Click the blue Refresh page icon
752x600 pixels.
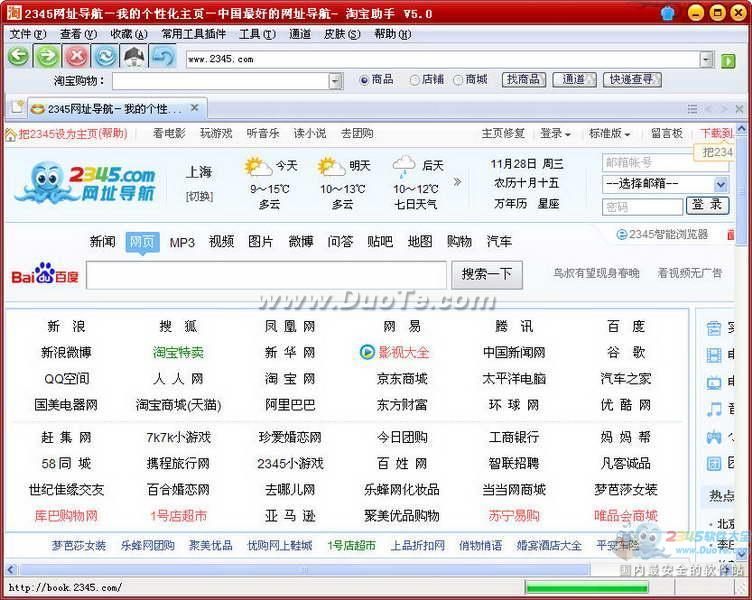105,57
